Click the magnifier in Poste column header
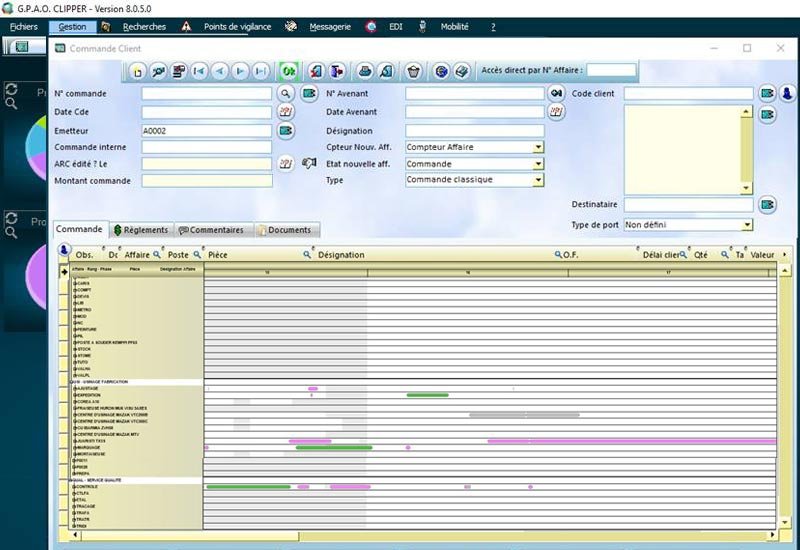The image size is (800, 550). (x=197, y=254)
